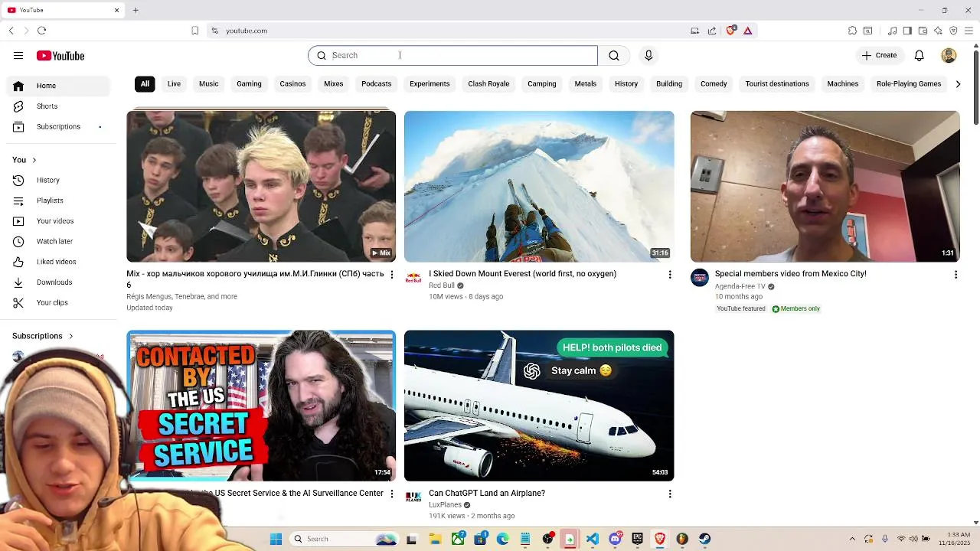Open the Leo AI sparkle icon

pos(938,31)
